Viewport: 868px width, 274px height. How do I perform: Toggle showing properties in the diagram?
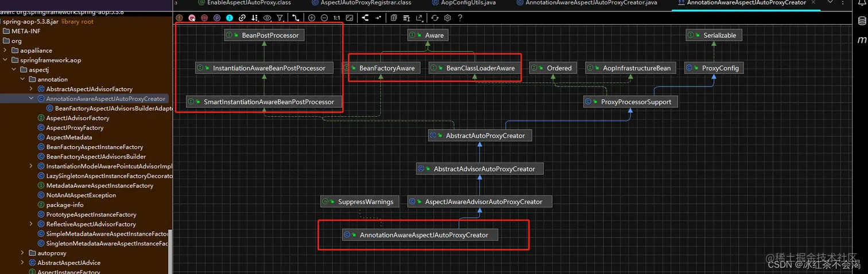click(x=217, y=18)
